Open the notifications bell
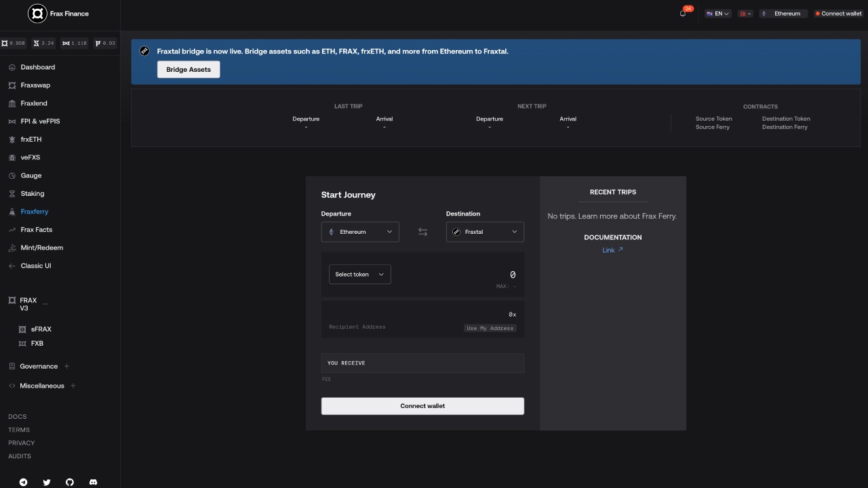The width and height of the screenshot is (868, 488). tap(683, 14)
